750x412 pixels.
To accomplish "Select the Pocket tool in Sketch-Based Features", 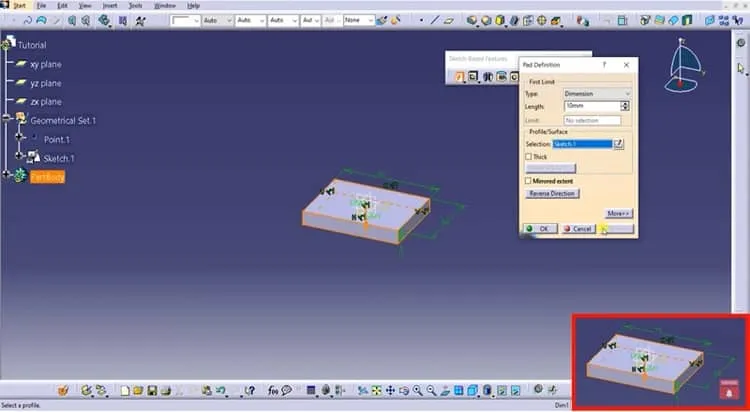I will 473,77.
